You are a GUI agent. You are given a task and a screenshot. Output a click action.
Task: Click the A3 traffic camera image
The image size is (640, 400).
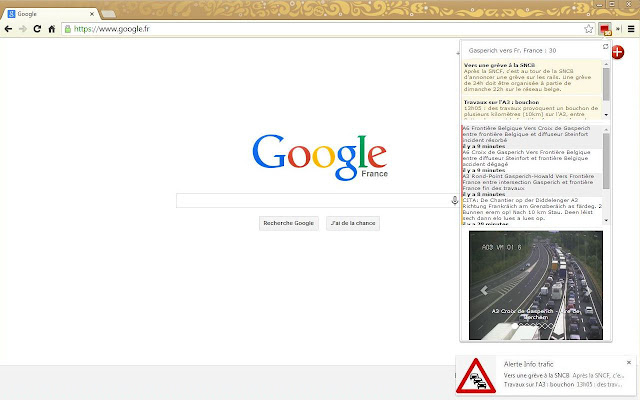coord(536,285)
